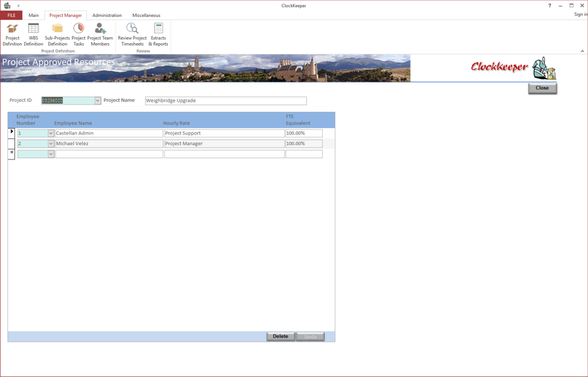The height and width of the screenshot is (377, 588).
Task: Click the Close button on the form
Action: pos(542,88)
